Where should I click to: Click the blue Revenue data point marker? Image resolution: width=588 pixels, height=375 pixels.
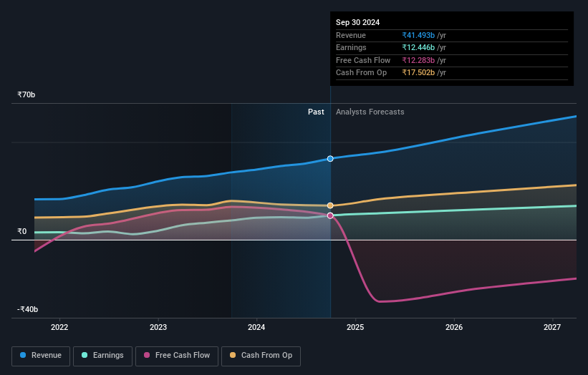tap(330, 158)
